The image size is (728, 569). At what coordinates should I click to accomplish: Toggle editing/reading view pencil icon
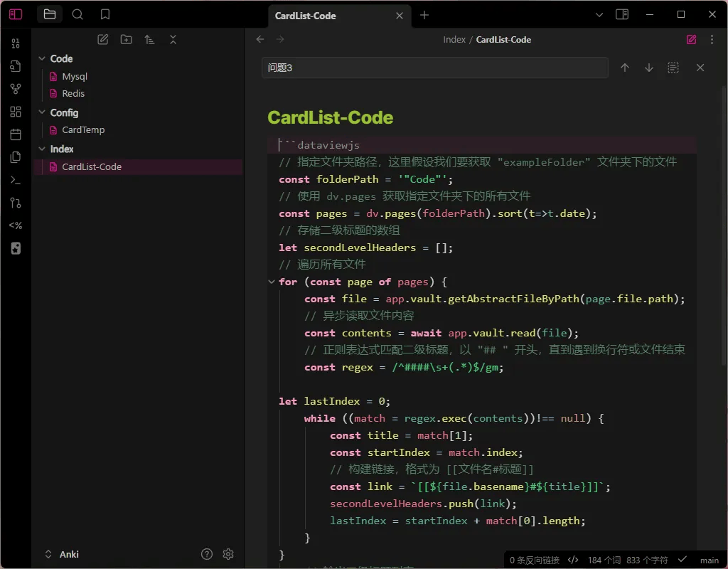click(x=691, y=40)
